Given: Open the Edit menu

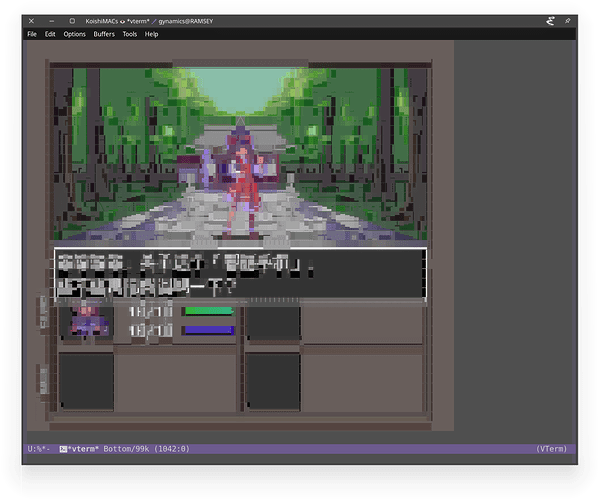Looking at the screenshot, I should (50, 34).
